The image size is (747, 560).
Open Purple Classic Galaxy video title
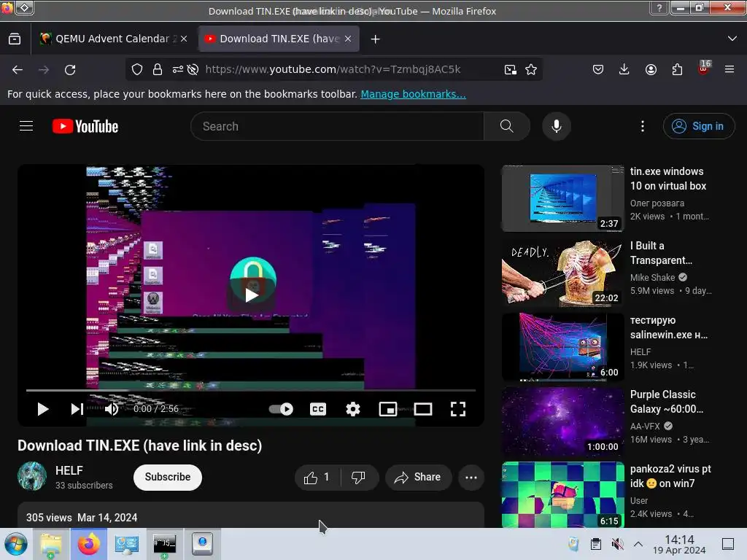(667, 402)
